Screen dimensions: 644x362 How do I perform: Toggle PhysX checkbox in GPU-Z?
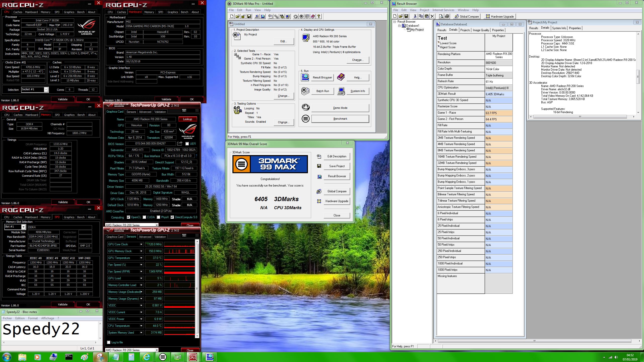pos(158,217)
